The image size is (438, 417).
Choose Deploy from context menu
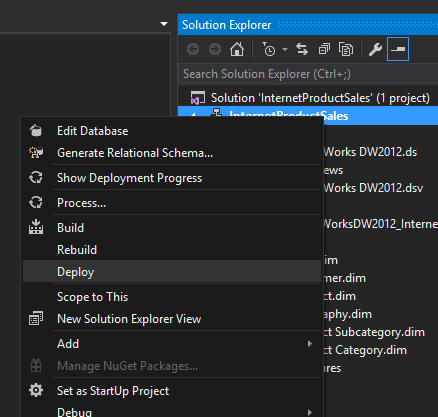[172, 272]
